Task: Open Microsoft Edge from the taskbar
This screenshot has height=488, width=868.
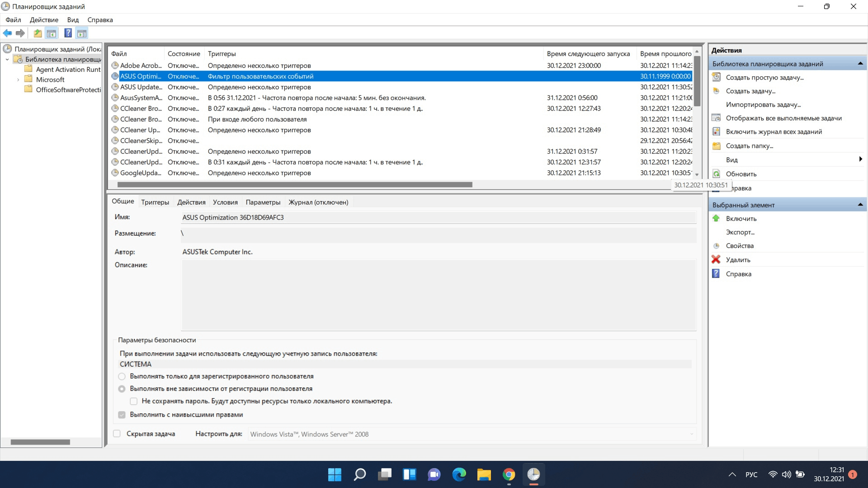Action: 459,474
